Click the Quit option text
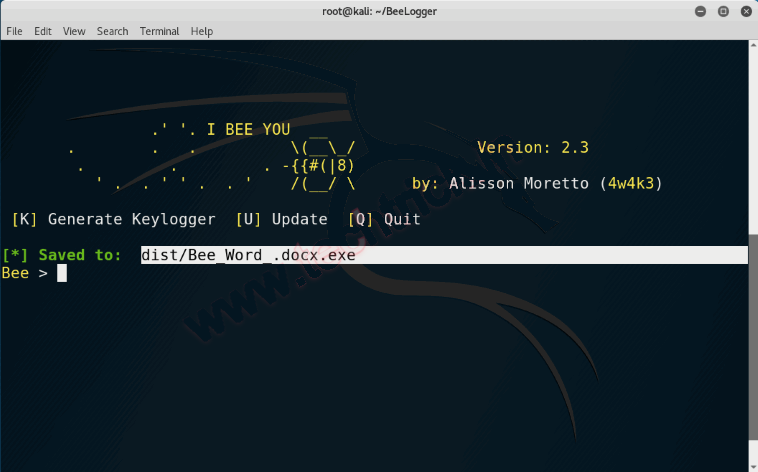 [x=402, y=219]
